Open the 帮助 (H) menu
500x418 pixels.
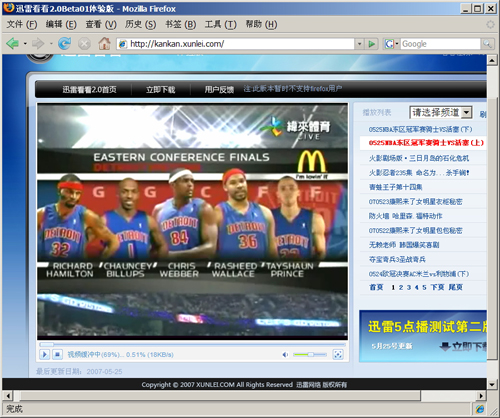pos(261,24)
